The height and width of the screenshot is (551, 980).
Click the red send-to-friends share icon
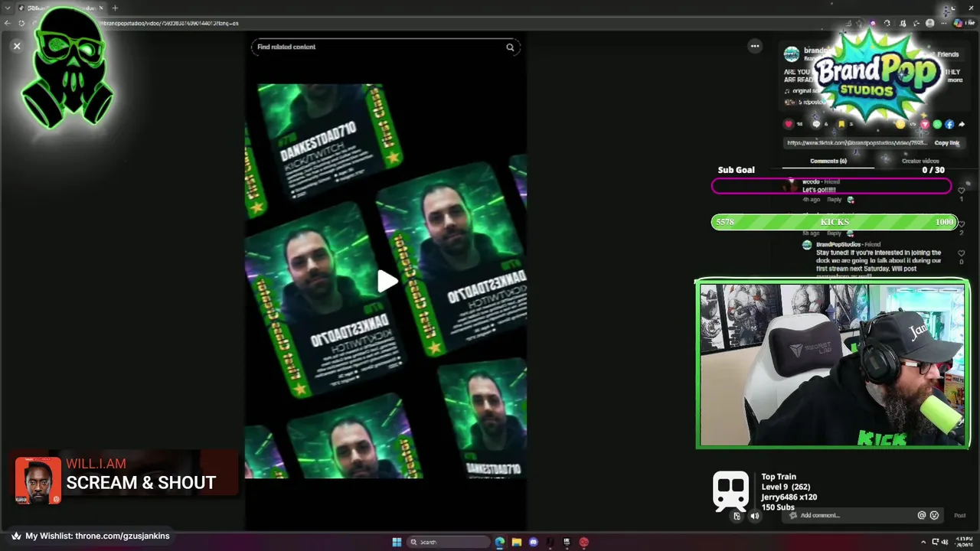[x=925, y=124]
